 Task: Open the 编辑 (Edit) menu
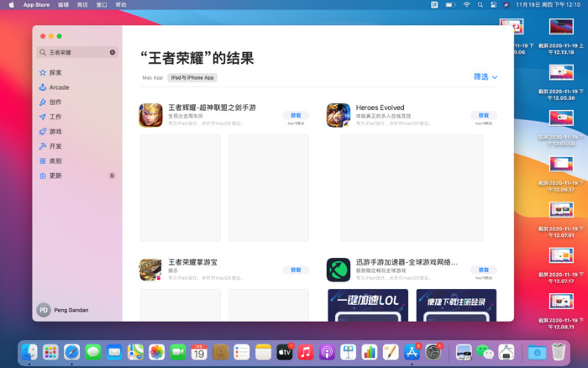click(64, 5)
